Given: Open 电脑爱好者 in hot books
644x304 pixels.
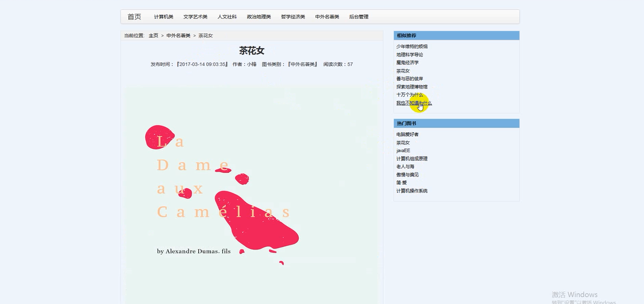Looking at the screenshot, I should [x=407, y=134].
